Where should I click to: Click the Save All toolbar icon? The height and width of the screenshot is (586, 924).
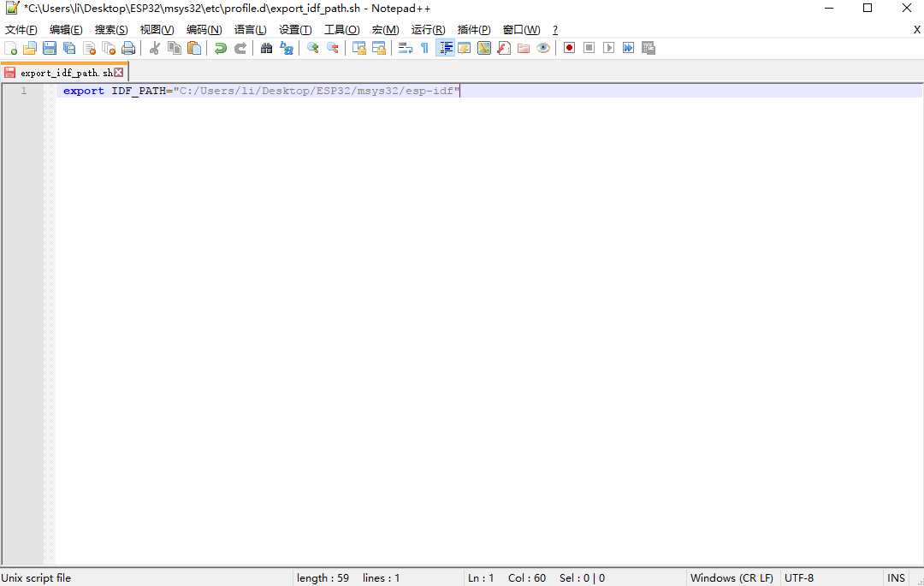click(69, 48)
